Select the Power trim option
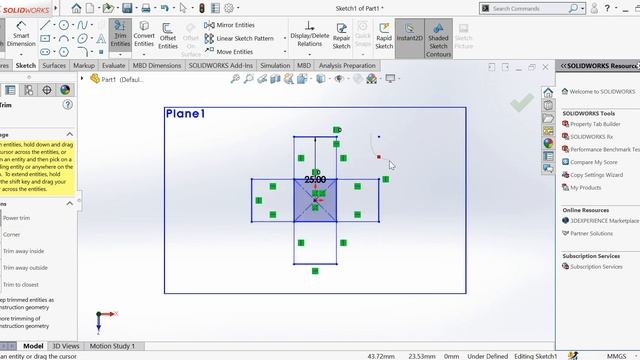The image size is (640, 360). pos(16,218)
